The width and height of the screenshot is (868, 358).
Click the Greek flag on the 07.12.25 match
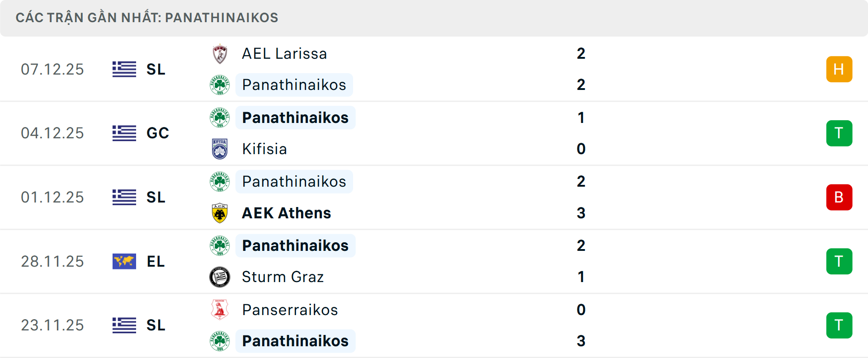124,69
